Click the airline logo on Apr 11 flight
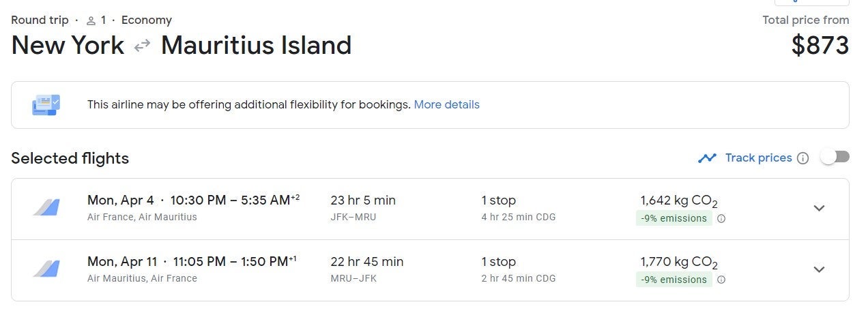This screenshot has width=868, height=313. (46, 269)
